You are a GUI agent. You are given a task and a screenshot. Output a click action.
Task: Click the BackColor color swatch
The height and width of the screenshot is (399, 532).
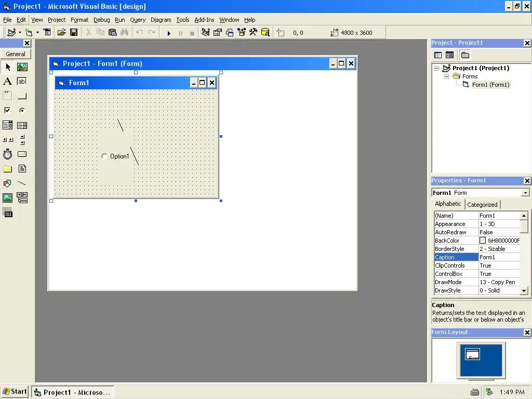[x=483, y=240]
